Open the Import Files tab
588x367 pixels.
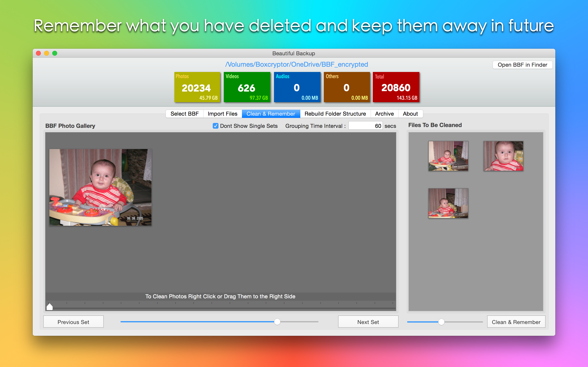click(222, 114)
